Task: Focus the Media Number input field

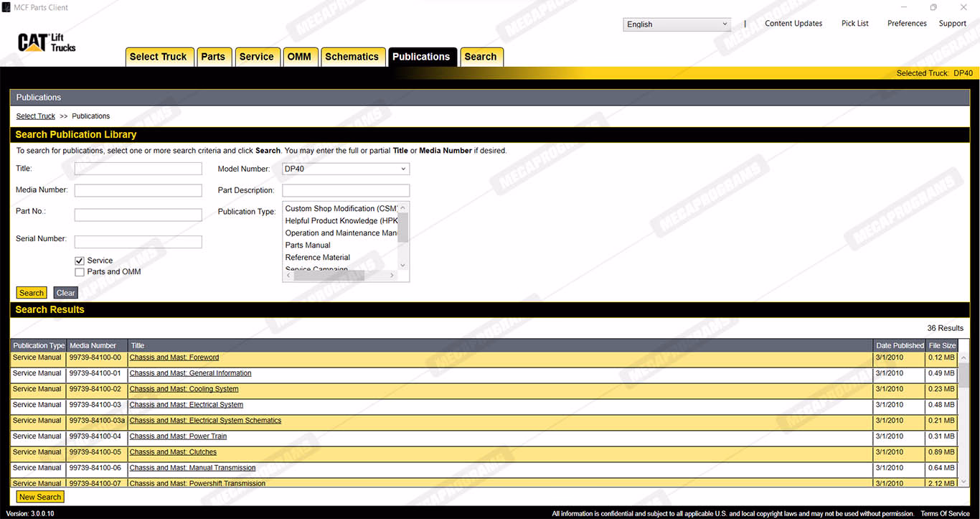Action: pyautogui.click(x=138, y=191)
